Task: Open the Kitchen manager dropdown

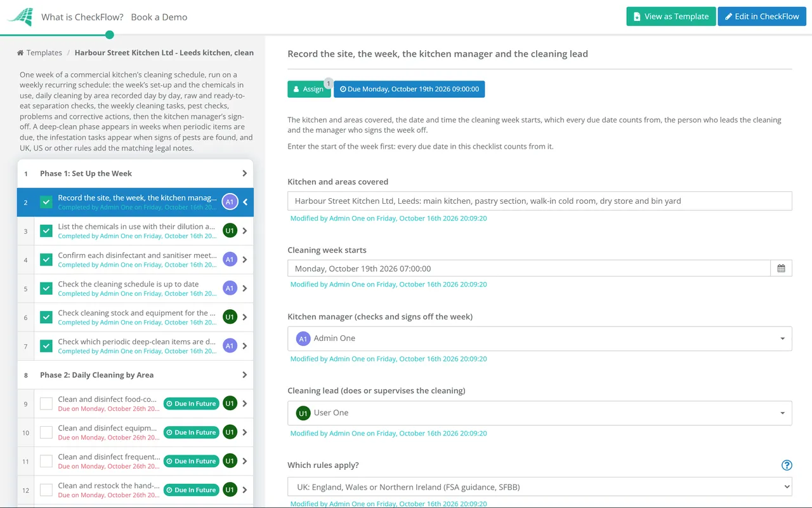Action: tap(540, 338)
